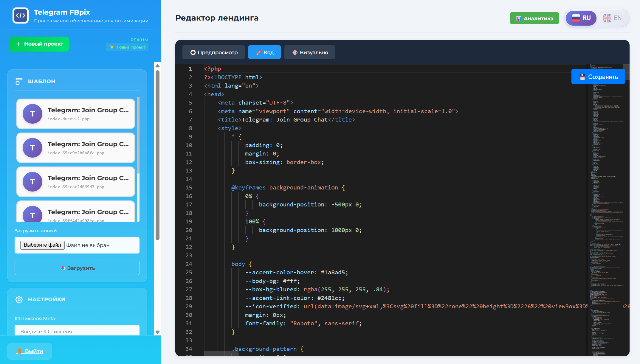Click the --accent-link-color: #2481cc line

coord(295,298)
